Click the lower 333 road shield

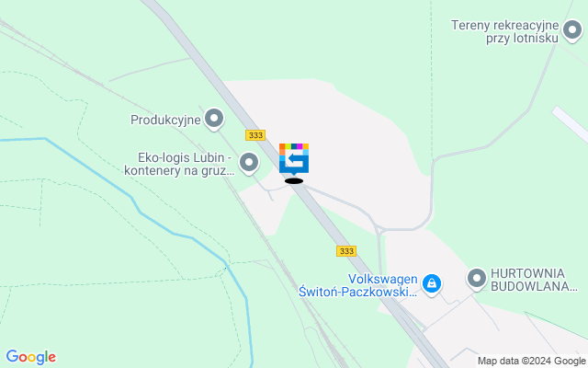346,251
